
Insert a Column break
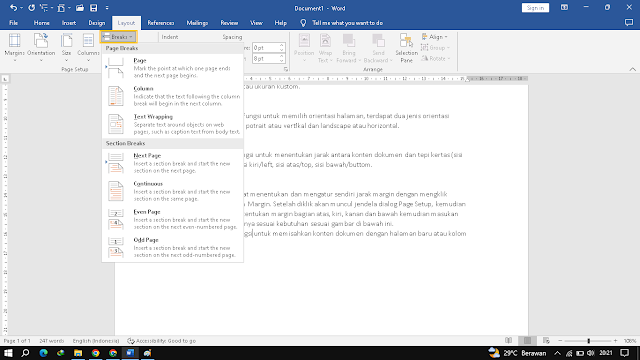coord(173,96)
